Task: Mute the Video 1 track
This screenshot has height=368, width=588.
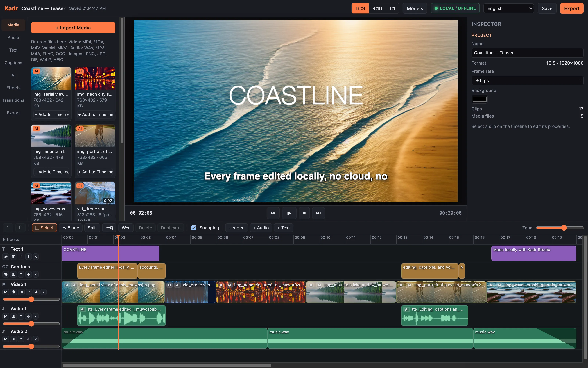Action: [6, 292]
